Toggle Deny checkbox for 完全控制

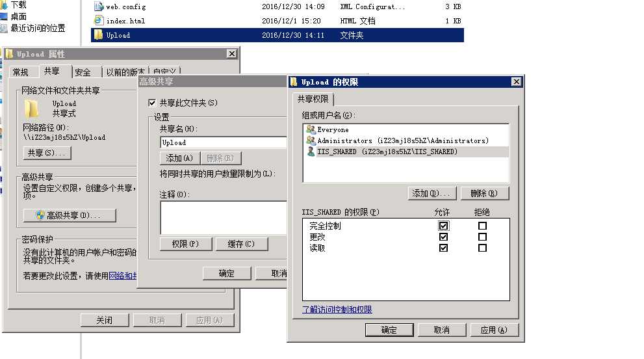pyautogui.click(x=483, y=226)
